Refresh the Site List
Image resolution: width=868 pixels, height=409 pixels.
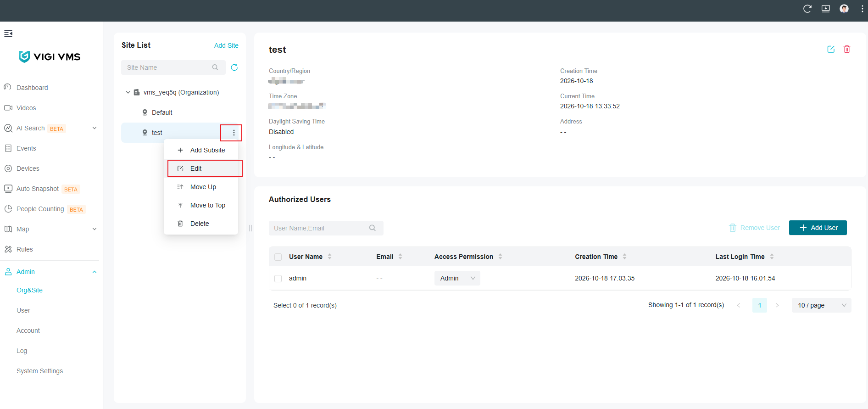(x=234, y=67)
